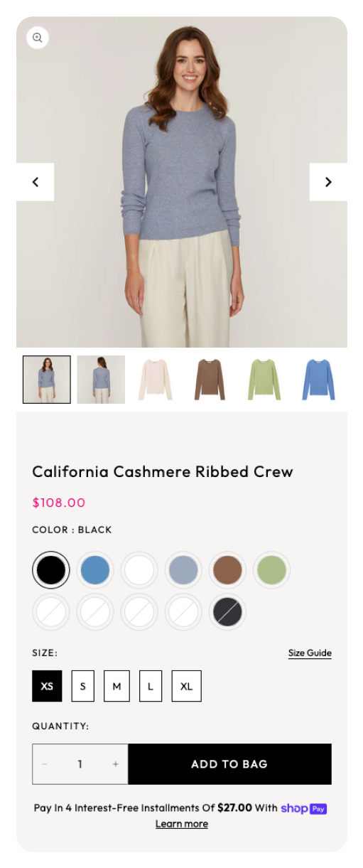Advance to the next product image with the right arrow
The width and height of the screenshot is (363, 868).
point(328,182)
